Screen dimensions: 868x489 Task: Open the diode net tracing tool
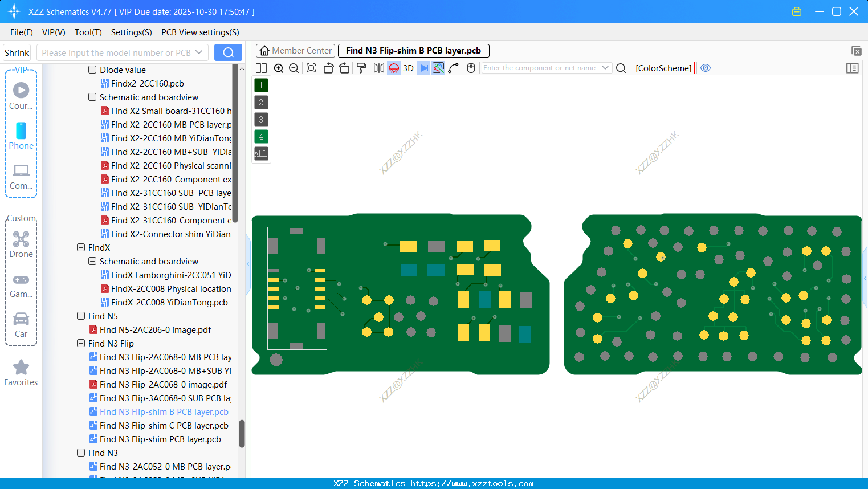coord(423,68)
